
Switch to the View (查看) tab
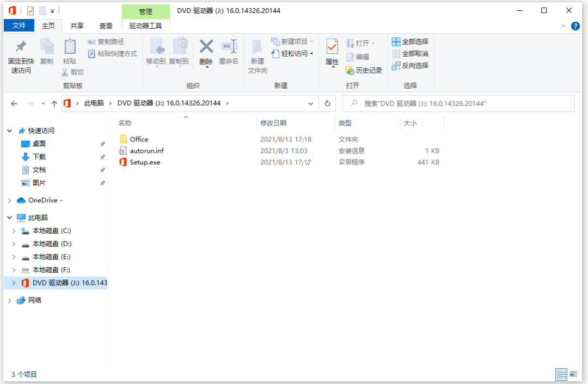coord(106,26)
